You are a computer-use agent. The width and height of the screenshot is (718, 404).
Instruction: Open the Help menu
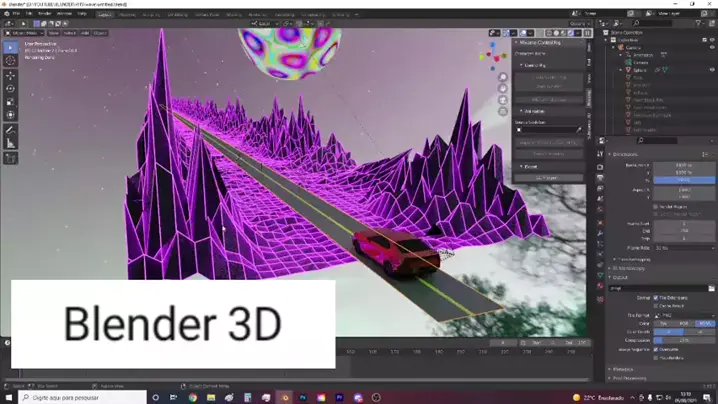[x=82, y=14]
